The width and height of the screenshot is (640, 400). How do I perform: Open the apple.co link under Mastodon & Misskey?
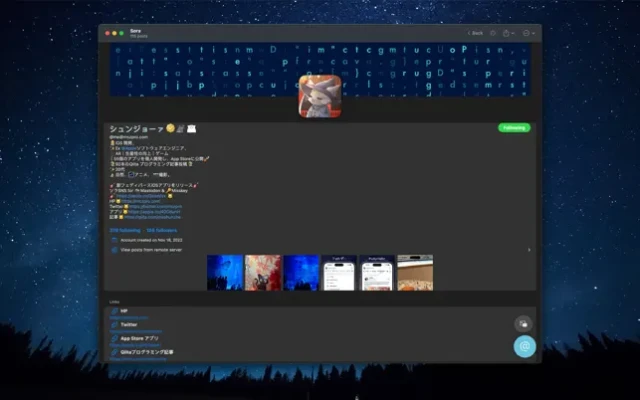pos(141,196)
